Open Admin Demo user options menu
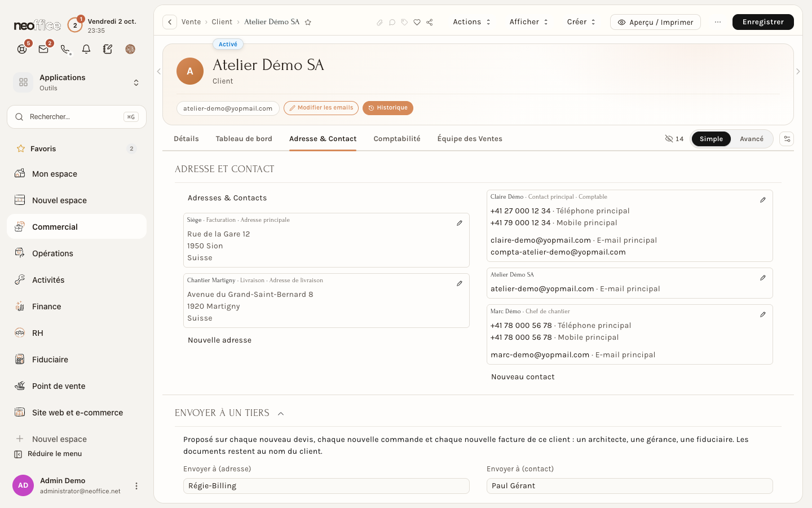Screen dimensions: 812x508 [136, 486]
